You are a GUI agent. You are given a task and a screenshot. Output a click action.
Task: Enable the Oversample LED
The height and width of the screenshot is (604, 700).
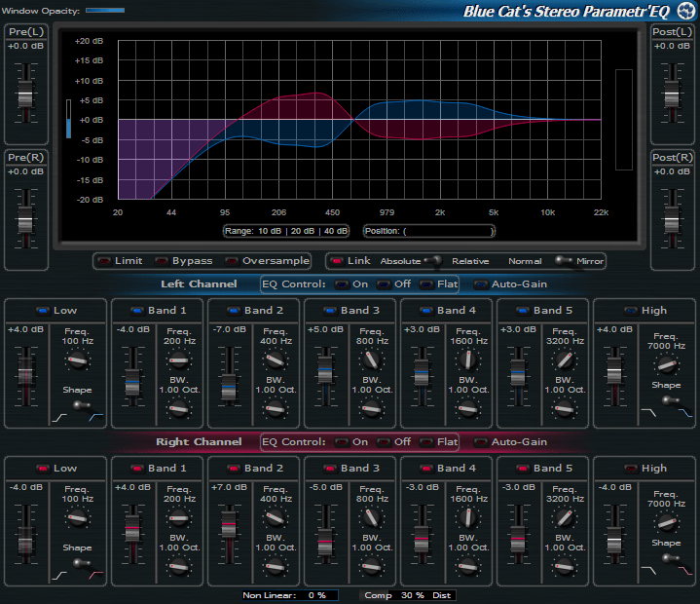pos(232,261)
